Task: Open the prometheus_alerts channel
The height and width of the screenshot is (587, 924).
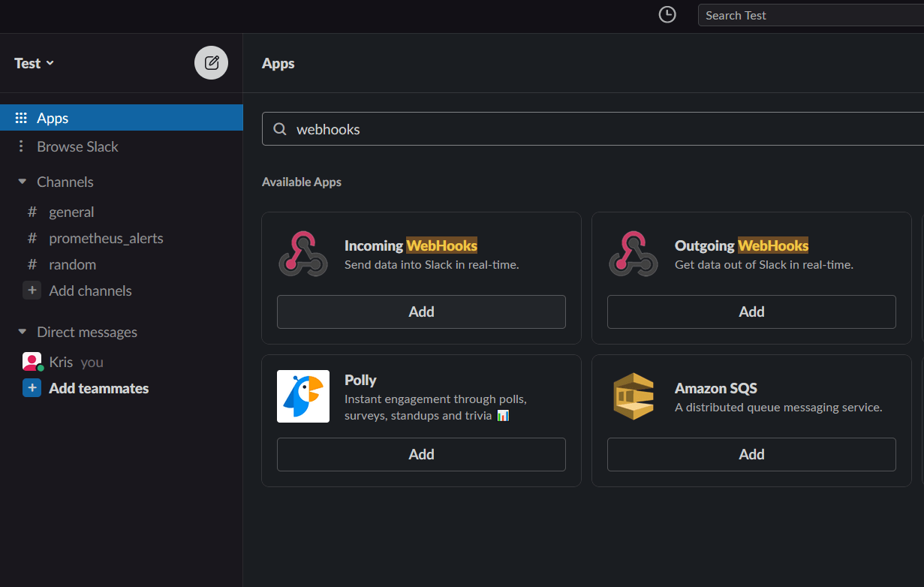Action: pos(105,238)
